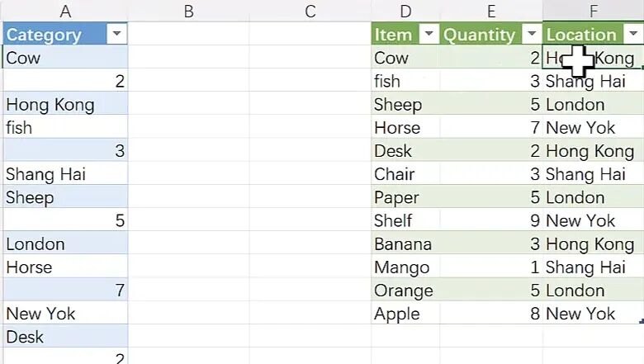Viewport: 644px width, 364px height.
Task: Click the London cell in the Paper row
Action: click(x=586, y=198)
